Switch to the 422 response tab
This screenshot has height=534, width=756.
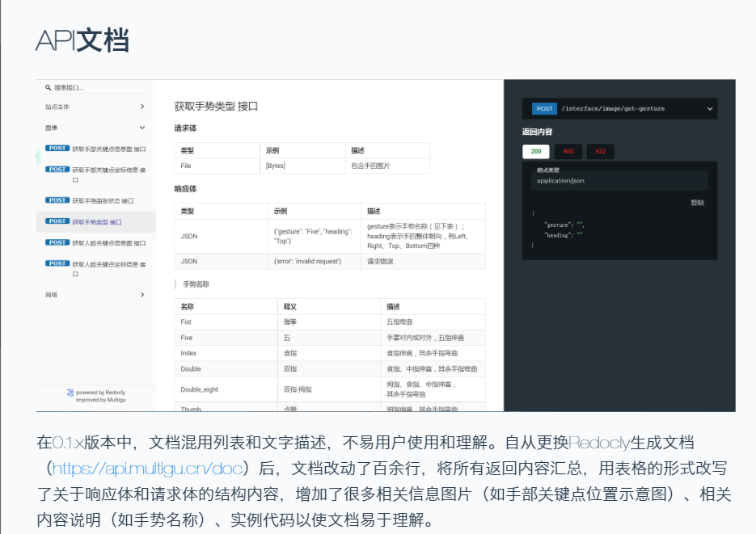600,151
